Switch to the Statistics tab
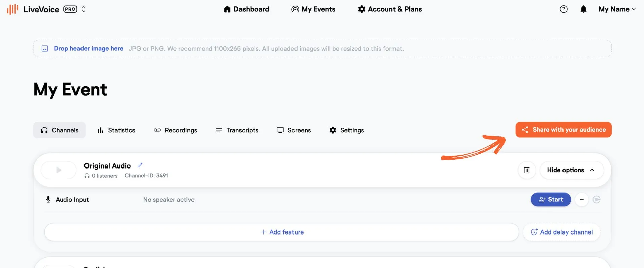Image resolution: width=644 pixels, height=268 pixels. (116, 130)
